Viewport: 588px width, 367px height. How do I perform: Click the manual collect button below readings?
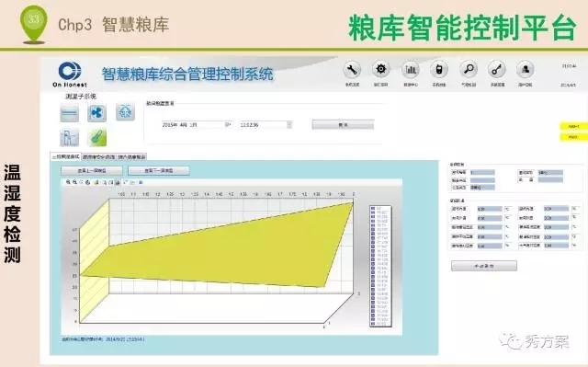(x=484, y=266)
